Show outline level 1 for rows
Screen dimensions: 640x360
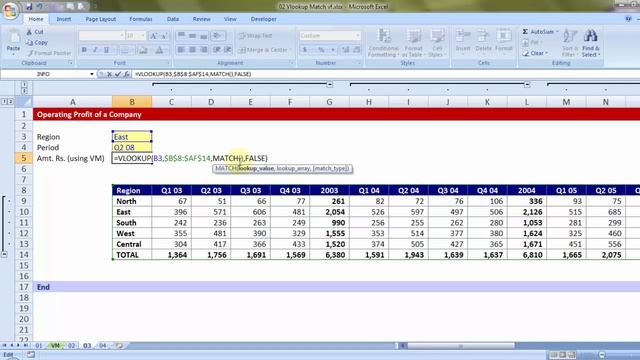click(4, 101)
